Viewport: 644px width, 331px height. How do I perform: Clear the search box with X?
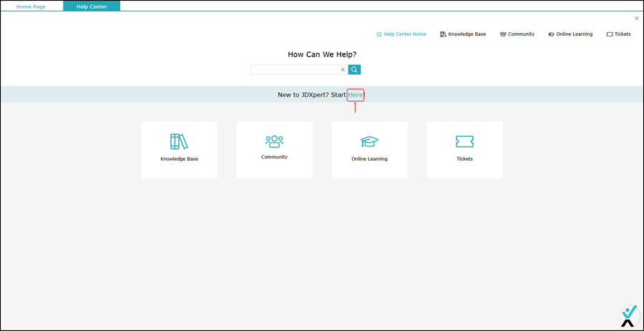tap(343, 70)
